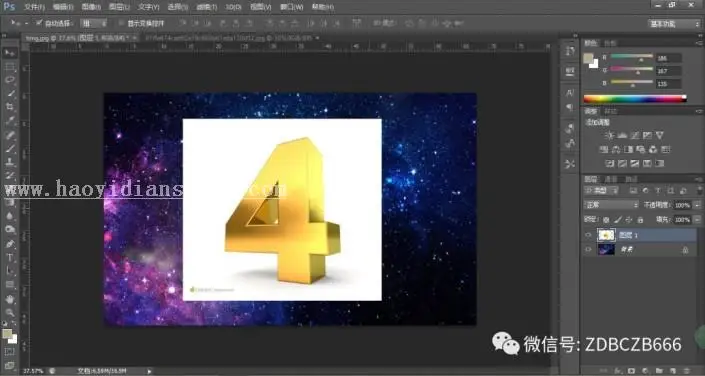Toggle lock position
This screenshot has width=705, height=376.
(x=629, y=220)
